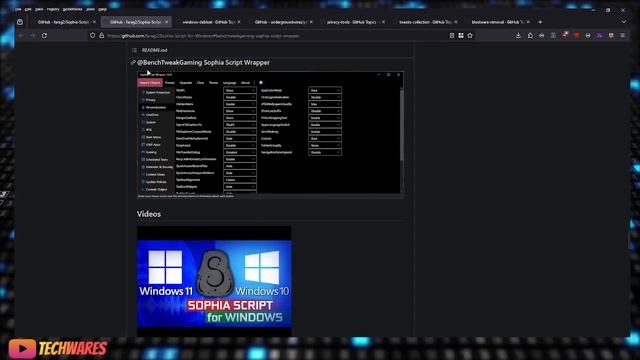Switch to the privacy-tools GitHub Topics tab
Viewport: 640px width, 360px height.
pyautogui.click(x=353, y=22)
